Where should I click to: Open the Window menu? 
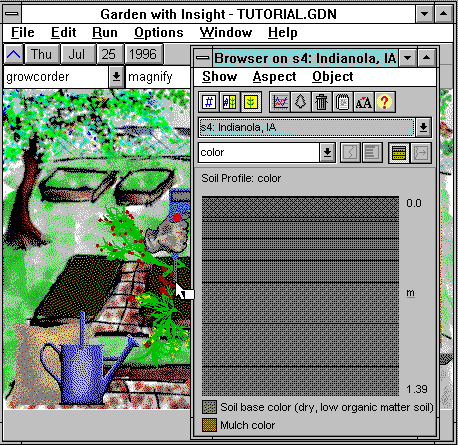click(x=226, y=33)
